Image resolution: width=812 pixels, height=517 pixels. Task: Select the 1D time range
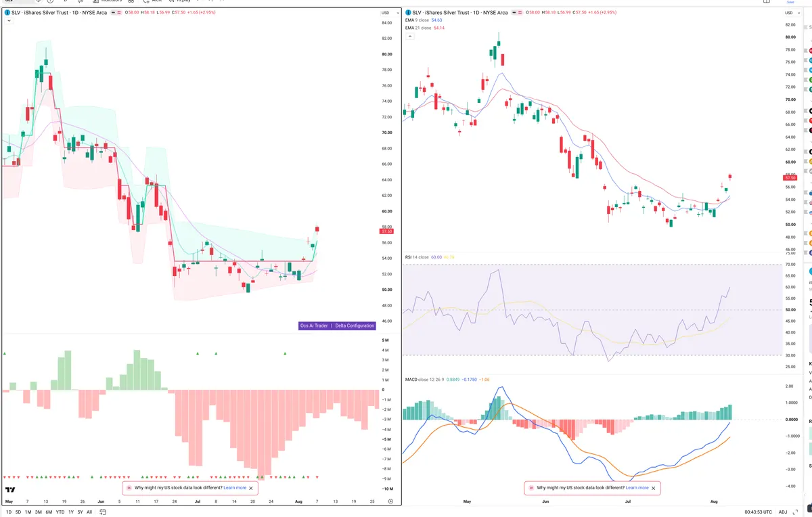[9, 512]
